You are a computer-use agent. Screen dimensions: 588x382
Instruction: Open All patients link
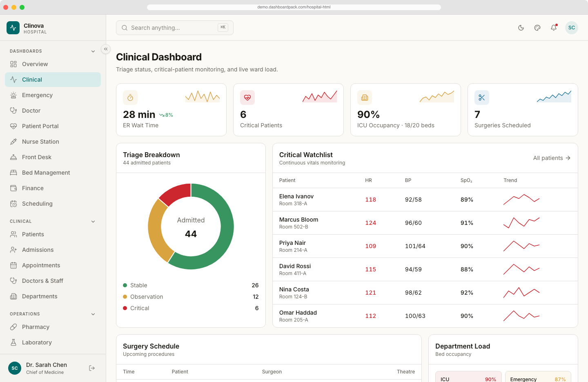click(x=552, y=158)
